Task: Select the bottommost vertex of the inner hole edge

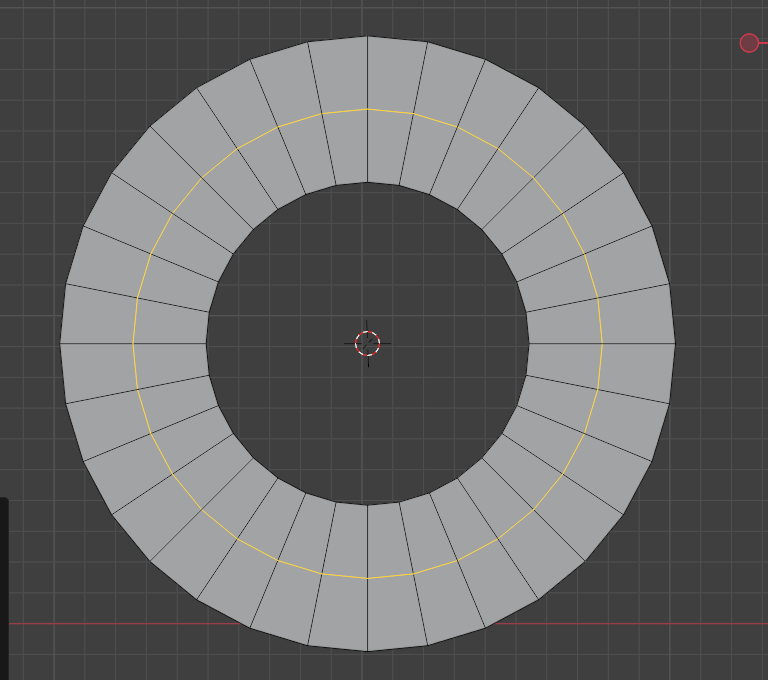Action: pyautogui.click(x=367, y=505)
